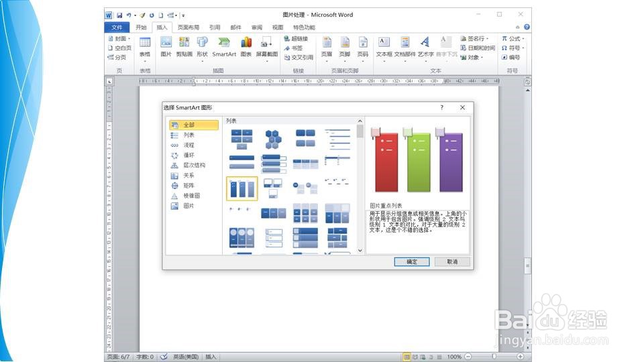The width and height of the screenshot is (644, 362).
Task: Click the Undo icon in quick access
Action: 129,15
